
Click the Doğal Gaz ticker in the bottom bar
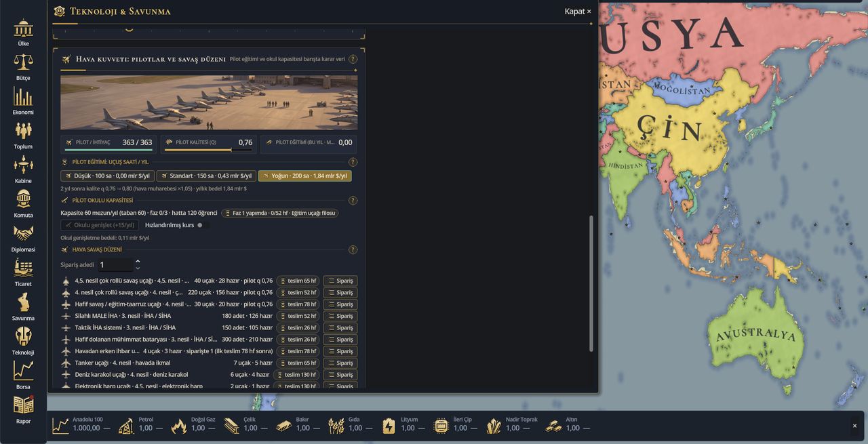pyautogui.click(x=193, y=424)
